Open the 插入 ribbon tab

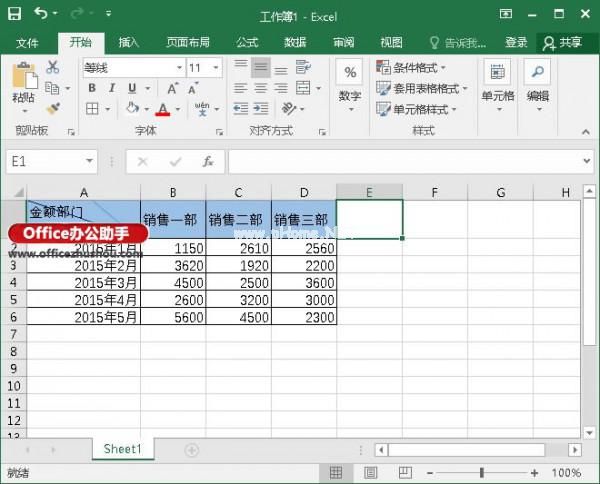[x=129, y=43]
